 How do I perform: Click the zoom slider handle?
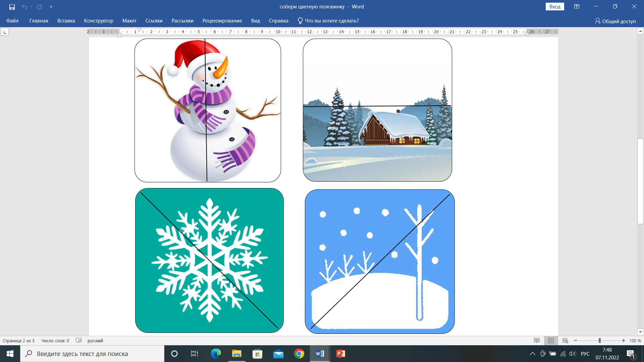(599, 341)
